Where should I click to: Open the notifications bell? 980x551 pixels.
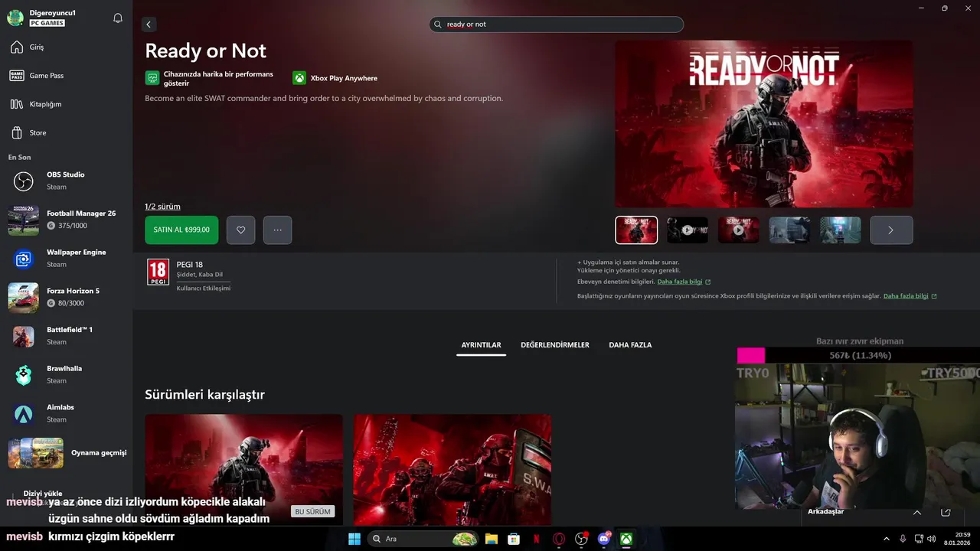[x=118, y=18]
